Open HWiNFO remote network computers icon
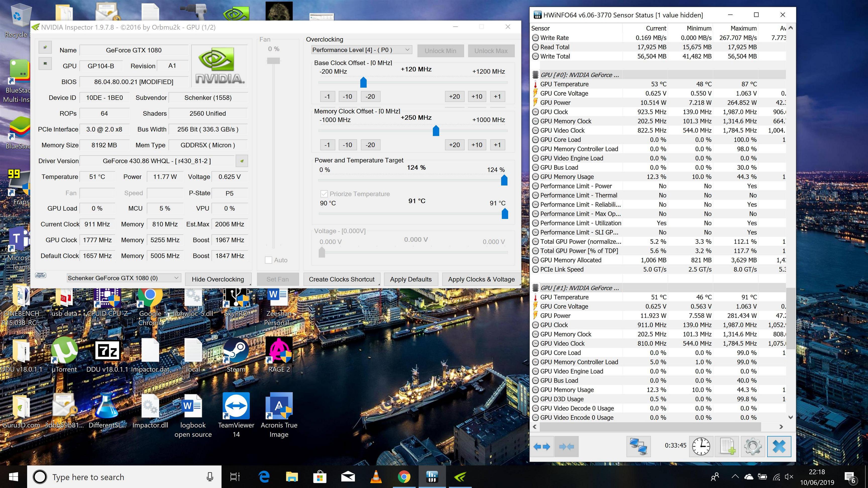This screenshot has width=868, height=488. tap(638, 447)
